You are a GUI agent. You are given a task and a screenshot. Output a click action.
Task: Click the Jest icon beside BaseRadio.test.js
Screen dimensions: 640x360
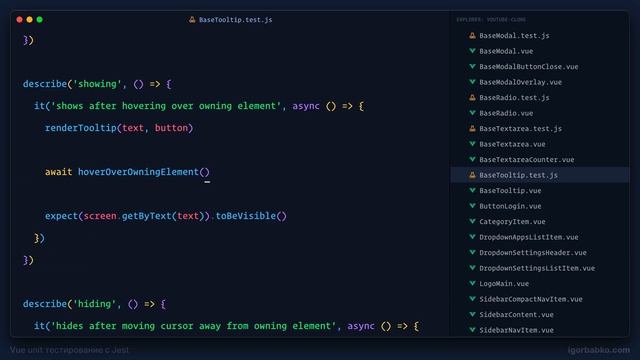[x=472, y=98]
